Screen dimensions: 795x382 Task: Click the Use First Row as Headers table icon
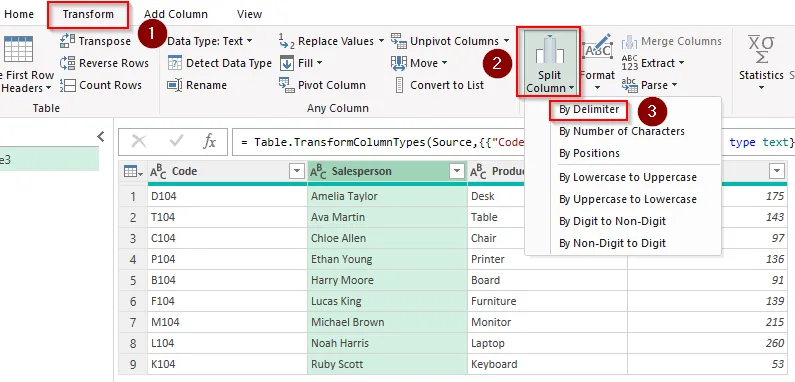[18, 49]
